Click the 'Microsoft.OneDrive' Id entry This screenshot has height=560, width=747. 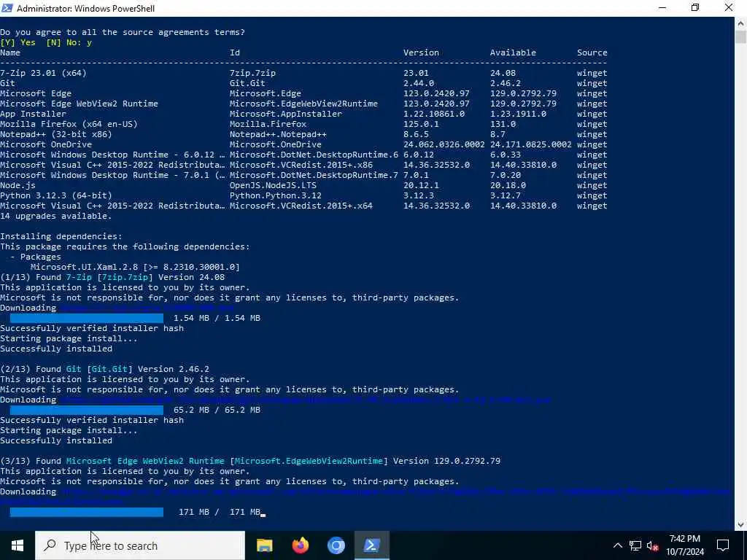275,144
